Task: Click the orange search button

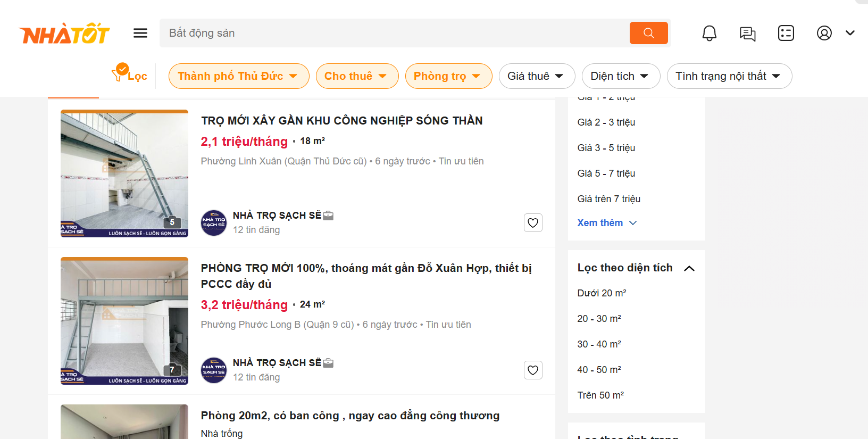Action: (x=648, y=33)
